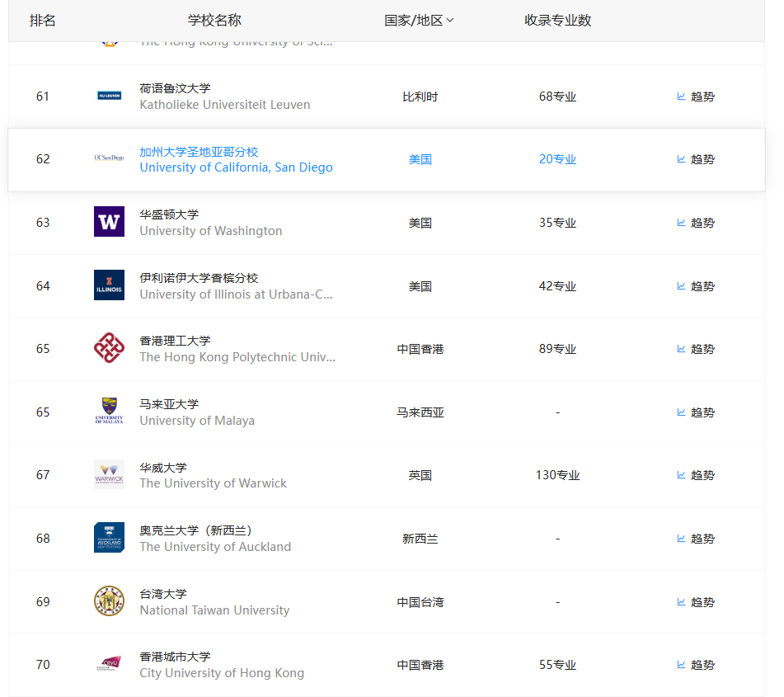Click 美国 in the UC San Diego row

(420, 159)
